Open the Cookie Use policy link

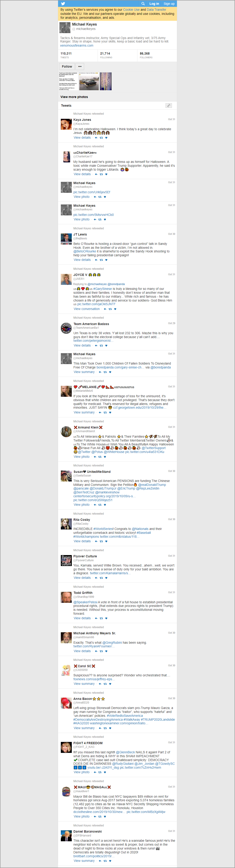point(131,10)
